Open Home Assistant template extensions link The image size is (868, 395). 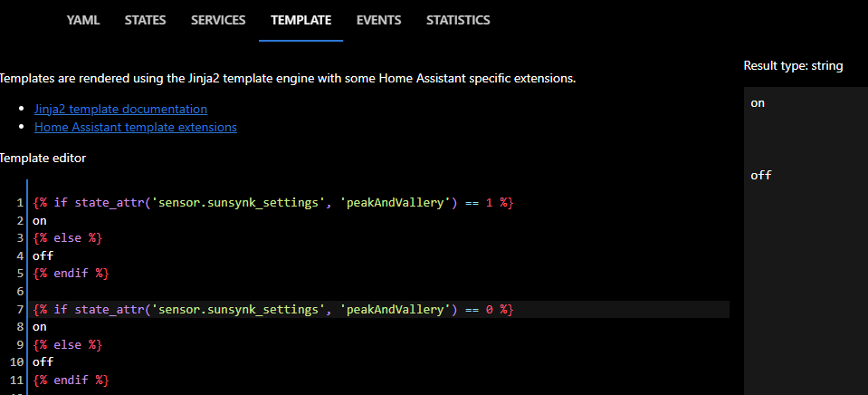pyautogui.click(x=136, y=128)
